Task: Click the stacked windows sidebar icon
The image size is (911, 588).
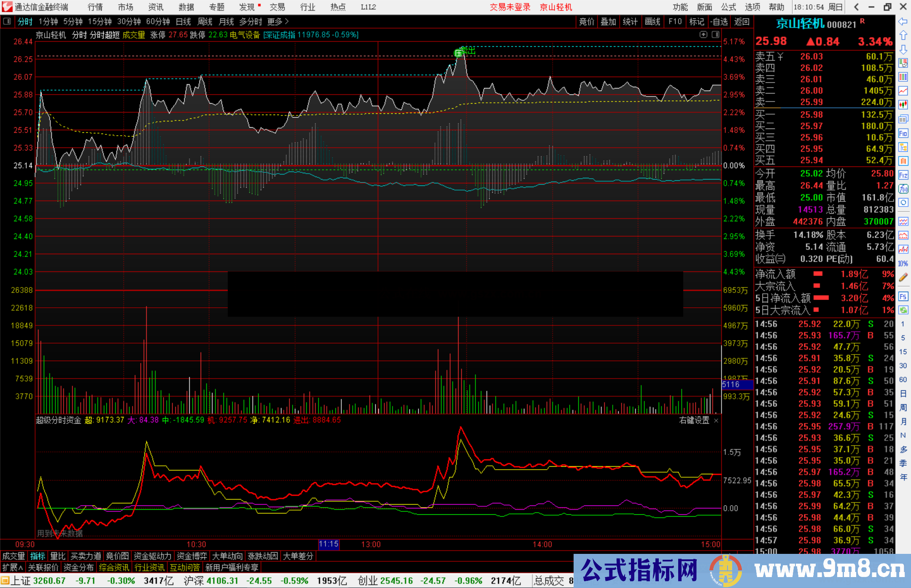Action: pos(903,119)
